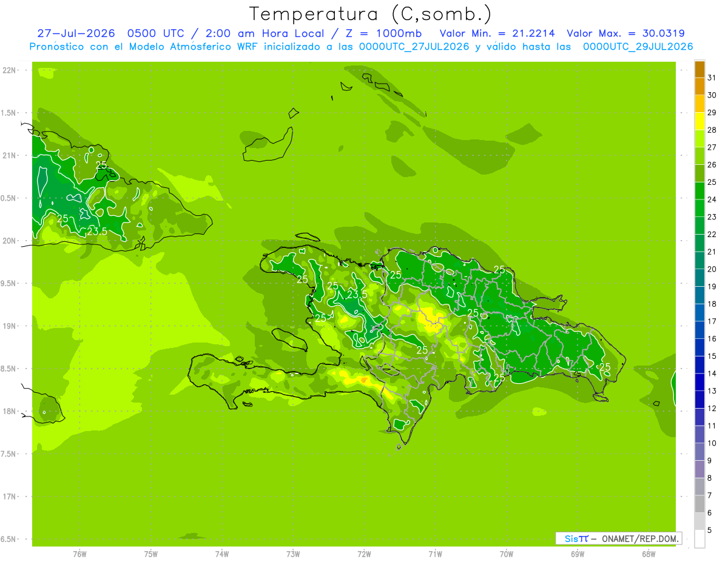Click the Valor Max. = 30.0319 text
Image resolution: width=728 pixels, height=562 pixels.
[x=625, y=33]
